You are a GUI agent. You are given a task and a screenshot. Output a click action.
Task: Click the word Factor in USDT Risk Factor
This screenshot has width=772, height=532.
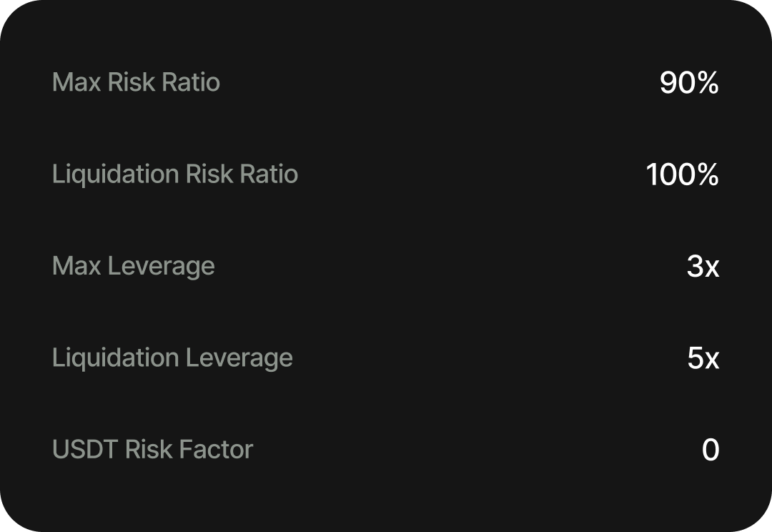(x=216, y=449)
